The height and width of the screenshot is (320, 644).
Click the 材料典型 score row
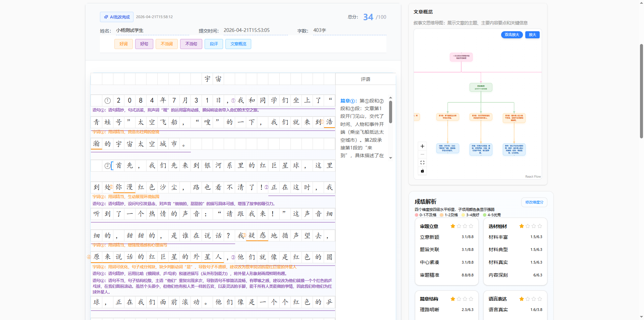pos(515,250)
